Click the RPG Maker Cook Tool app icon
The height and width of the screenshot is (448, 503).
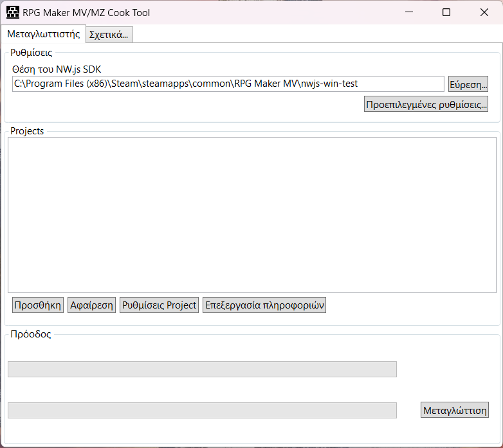[13, 12]
